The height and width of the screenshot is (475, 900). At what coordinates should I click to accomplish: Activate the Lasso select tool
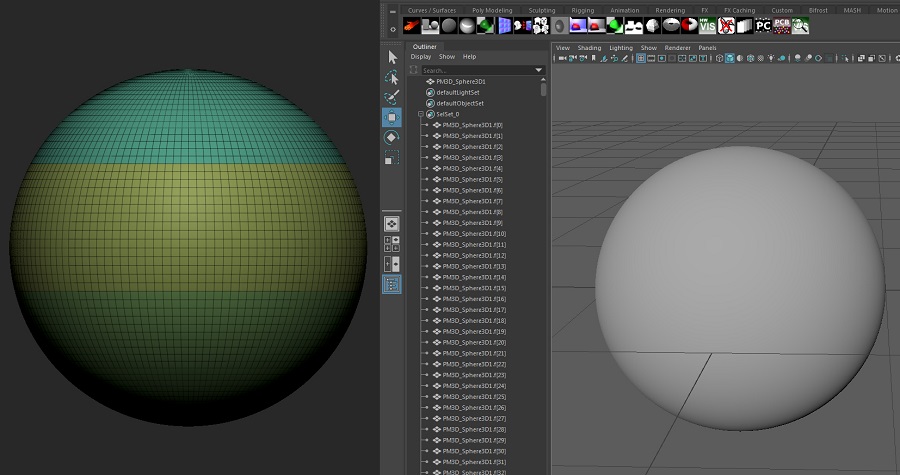[x=391, y=77]
